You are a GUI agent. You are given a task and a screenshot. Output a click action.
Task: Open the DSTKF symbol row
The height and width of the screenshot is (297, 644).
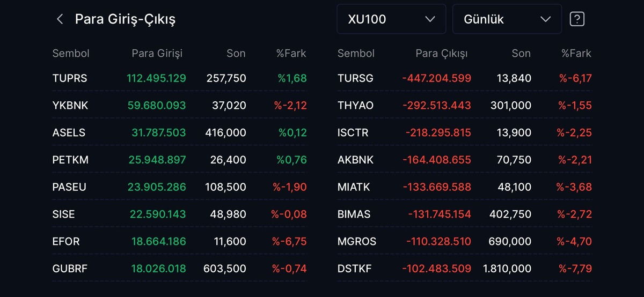465,268
